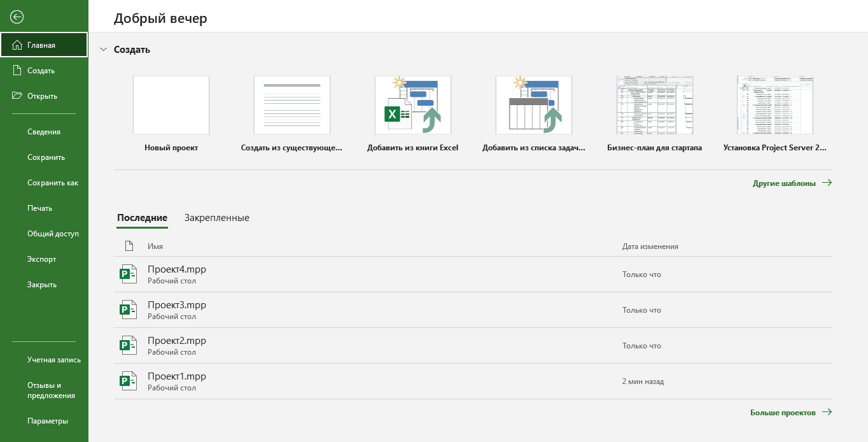The height and width of the screenshot is (442, 868).
Task: Select Добавить из книги Excel template
Action: click(412, 106)
